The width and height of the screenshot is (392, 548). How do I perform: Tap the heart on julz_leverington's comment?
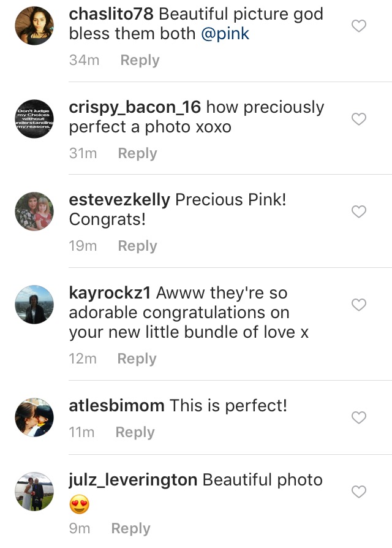pos(359,492)
